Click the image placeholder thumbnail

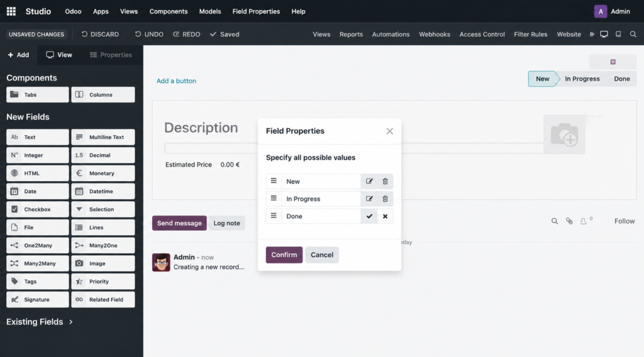click(564, 135)
